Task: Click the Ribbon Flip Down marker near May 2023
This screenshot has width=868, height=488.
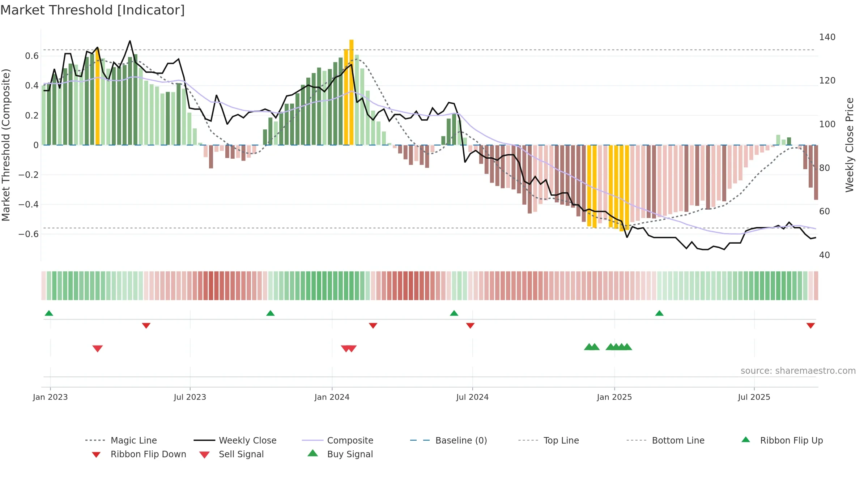Action: 146,326
